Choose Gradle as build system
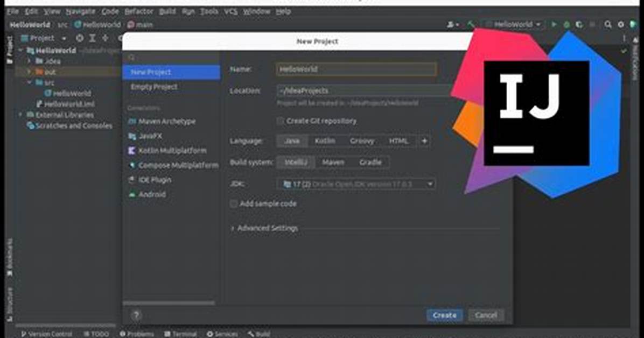 [370, 162]
